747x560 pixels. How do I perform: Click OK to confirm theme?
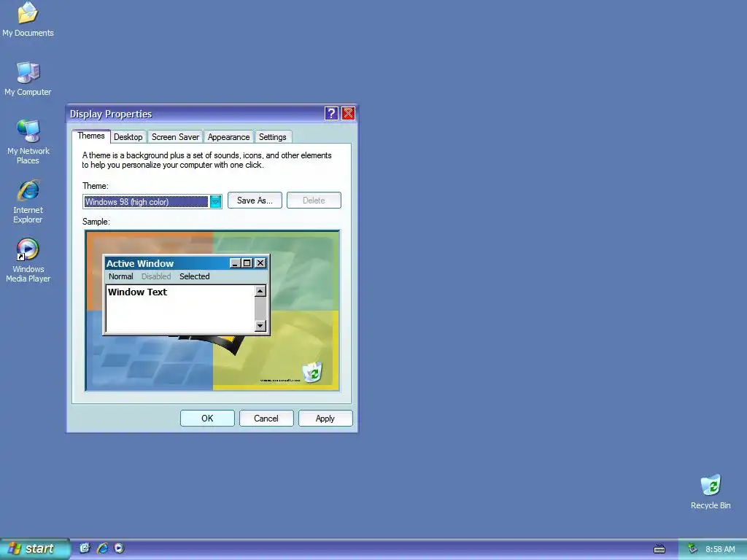[x=207, y=419]
